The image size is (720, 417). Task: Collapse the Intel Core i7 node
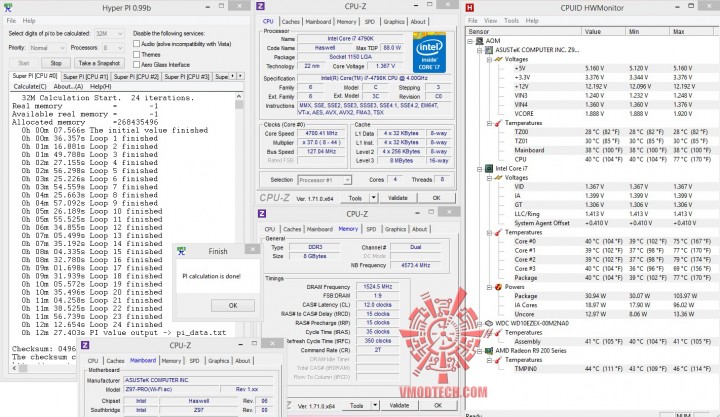pyautogui.click(x=479, y=169)
